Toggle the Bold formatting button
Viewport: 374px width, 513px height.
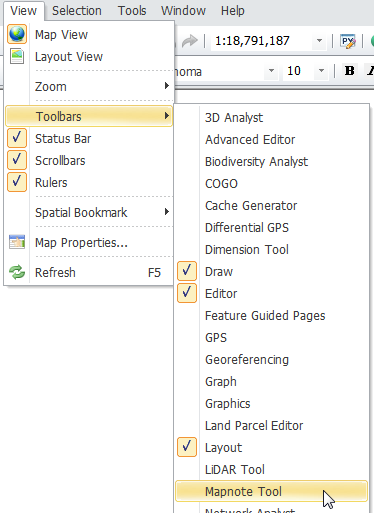[x=349, y=71]
